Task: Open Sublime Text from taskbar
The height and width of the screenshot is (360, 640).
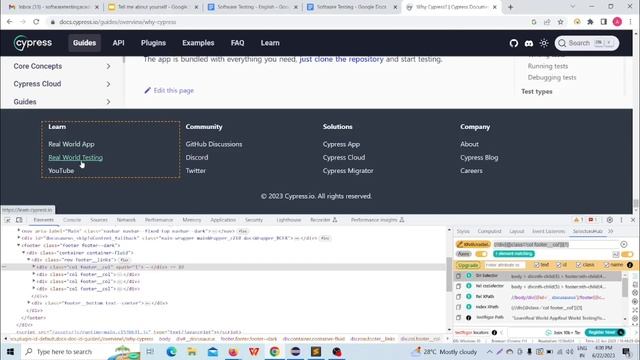Action: [316, 351]
